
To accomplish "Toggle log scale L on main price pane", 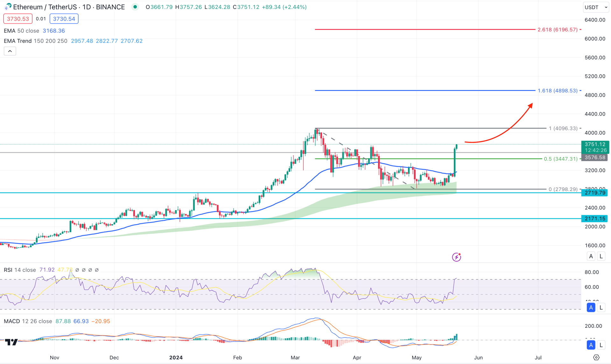I will 601,256.
